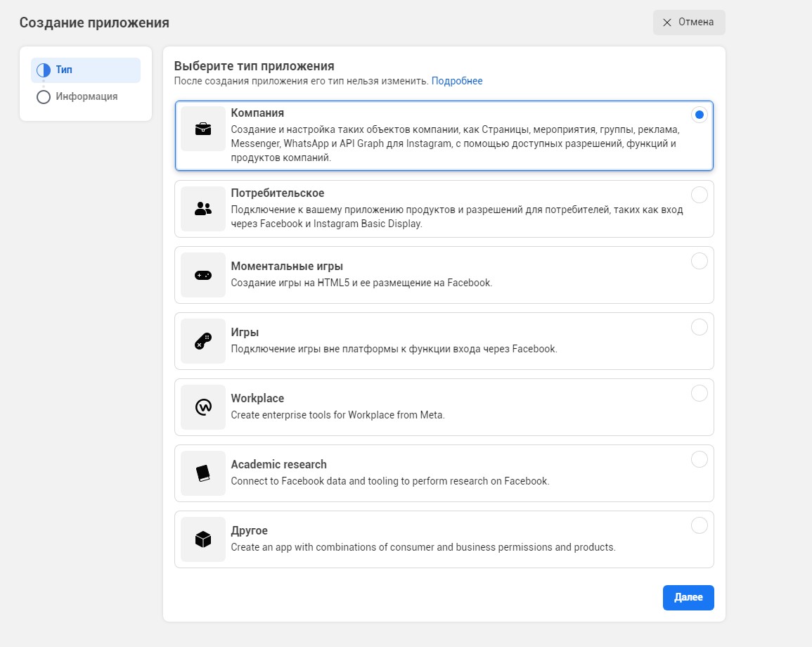Screen dimensions: 812x647
Task: Select the Моментальные игры radio button
Action: (x=699, y=261)
